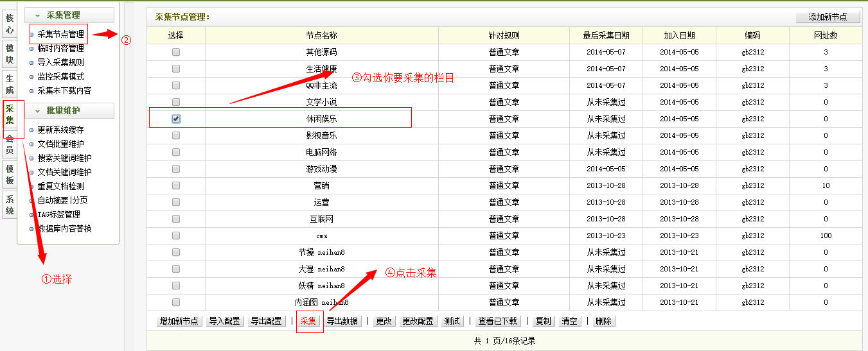This screenshot has width=868, height=351.
Task: Go to 更新系统缓存 menu item
Action: pyautogui.click(x=60, y=130)
